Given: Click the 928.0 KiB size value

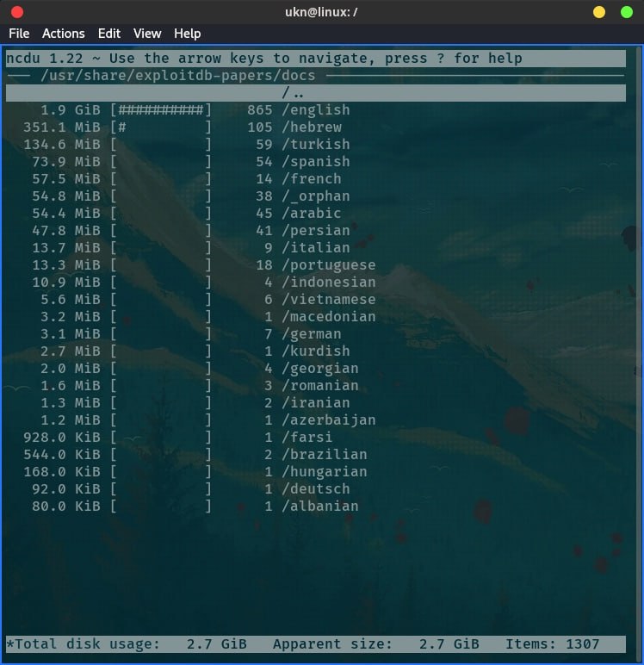Looking at the screenshot, I should click(x=62, y=438).
